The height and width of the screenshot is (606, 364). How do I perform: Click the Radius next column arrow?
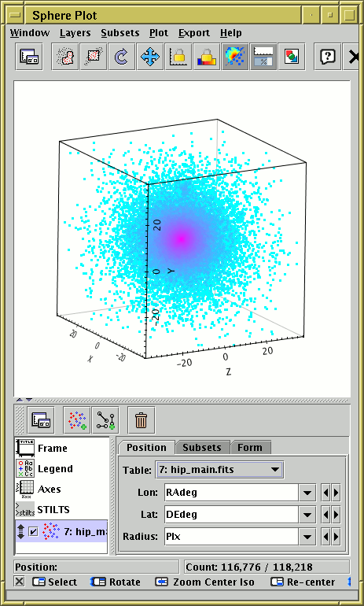pyautogui.click(x=336, y=537)
